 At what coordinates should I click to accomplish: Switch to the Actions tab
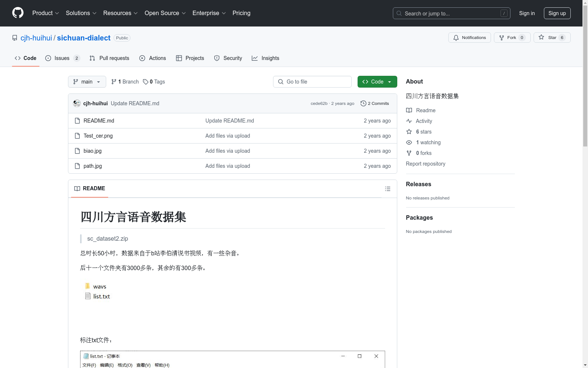pos(153,58)
